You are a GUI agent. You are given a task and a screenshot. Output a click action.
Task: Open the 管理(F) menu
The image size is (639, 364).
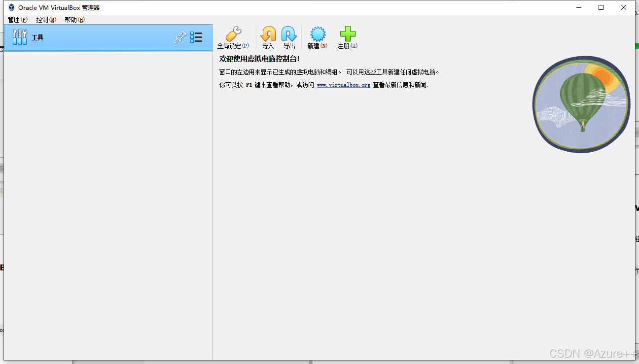(17, 20)
